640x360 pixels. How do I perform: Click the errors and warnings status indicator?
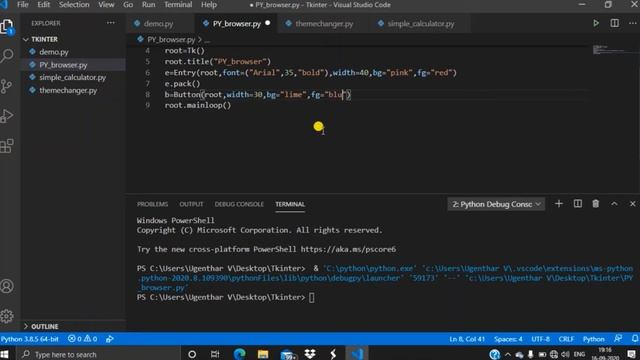pyautogui.click(x=82, y=339)
